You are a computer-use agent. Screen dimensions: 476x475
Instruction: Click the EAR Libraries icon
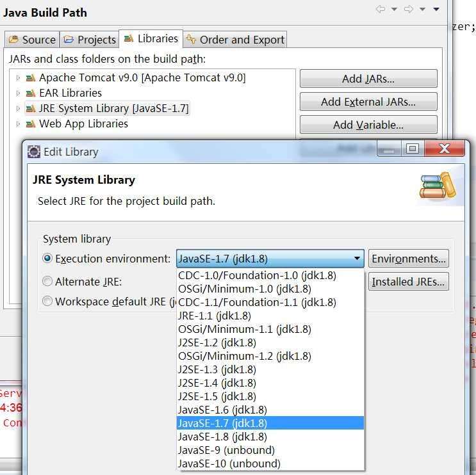tap(31, 93)
